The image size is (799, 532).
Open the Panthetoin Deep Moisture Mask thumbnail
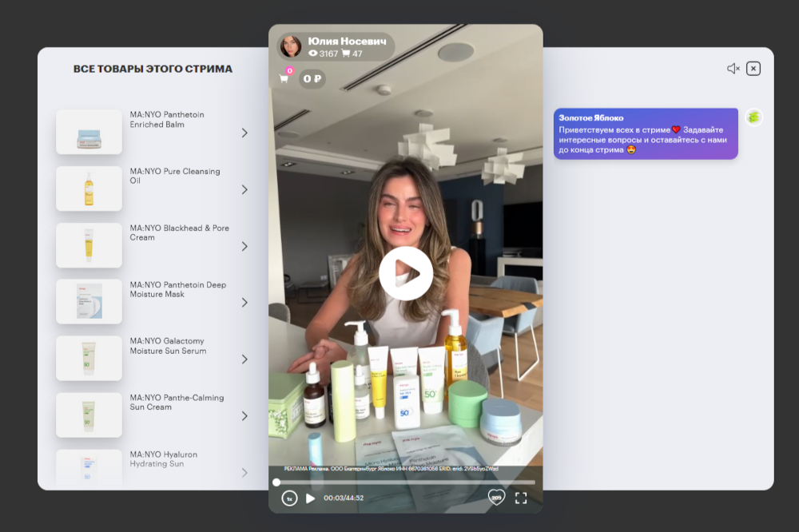[89, 302]
